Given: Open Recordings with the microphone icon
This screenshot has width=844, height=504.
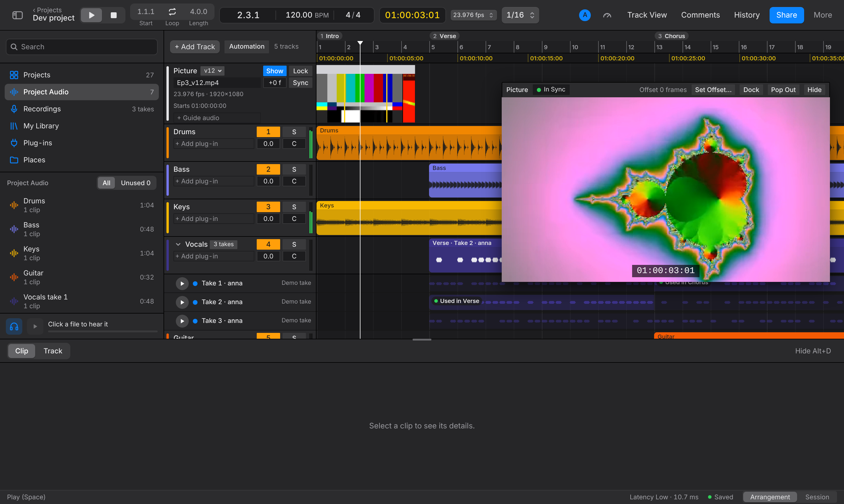Looking at the screenshot, I should click(x=81, y=109).
